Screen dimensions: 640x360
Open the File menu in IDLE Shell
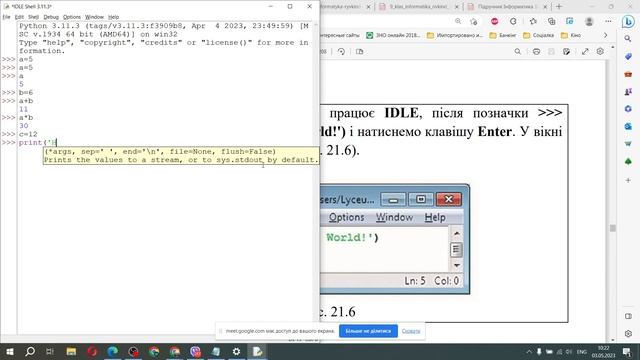tap(6, 17)
